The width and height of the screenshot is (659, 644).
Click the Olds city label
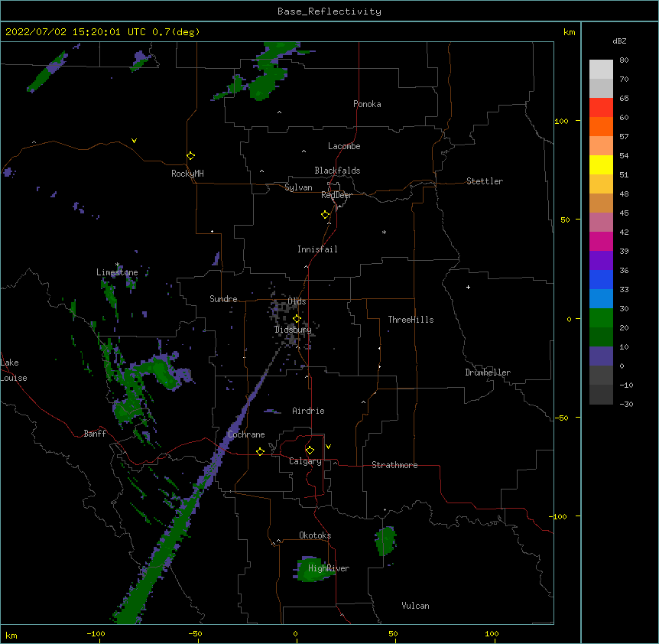coord(297,301)
